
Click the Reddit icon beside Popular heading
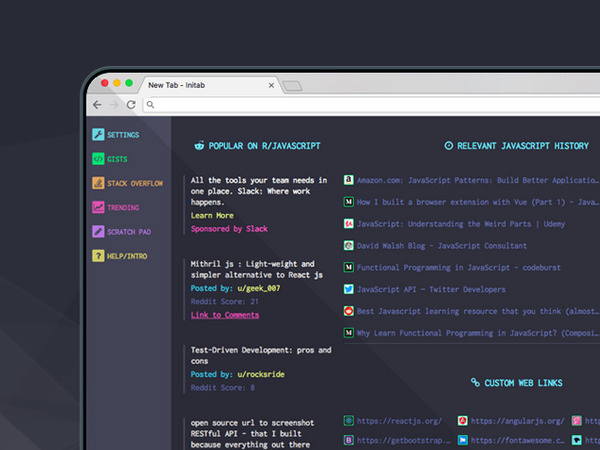click(199, 146)
